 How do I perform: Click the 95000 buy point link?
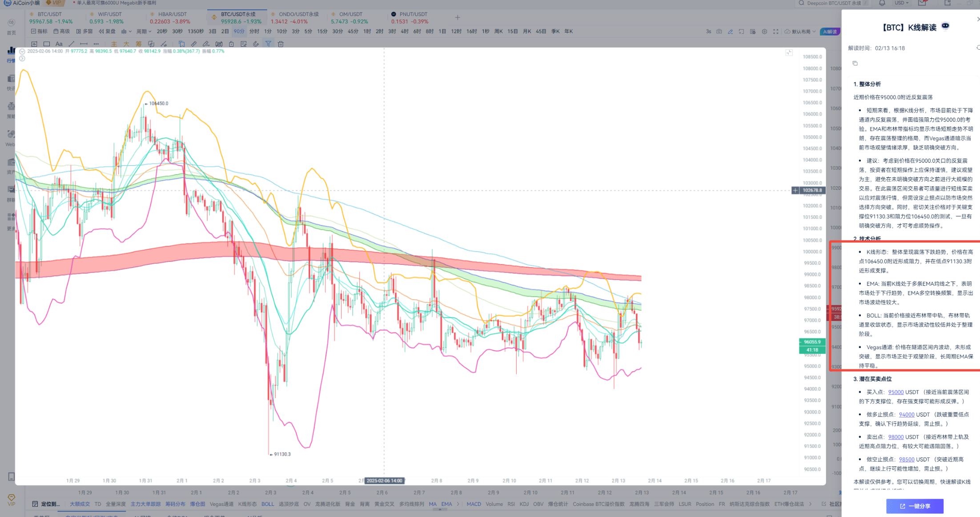tap(896, 392)
